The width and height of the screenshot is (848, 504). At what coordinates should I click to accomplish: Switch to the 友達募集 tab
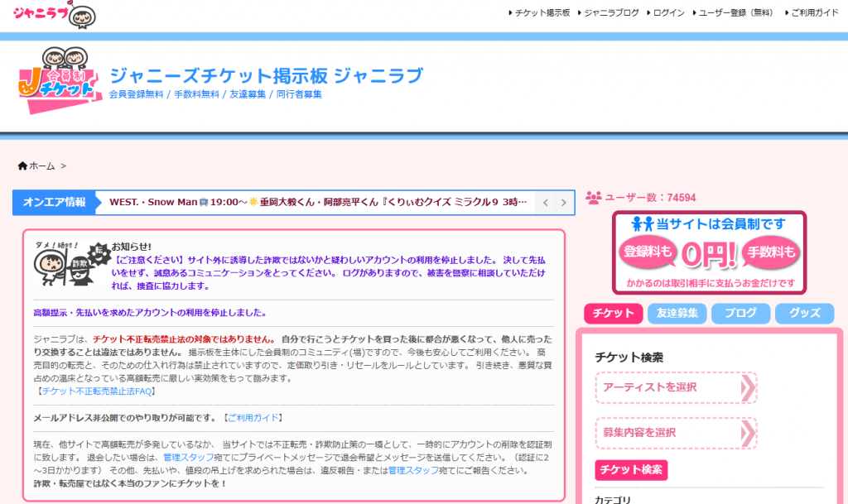click(x=677, y=314)
